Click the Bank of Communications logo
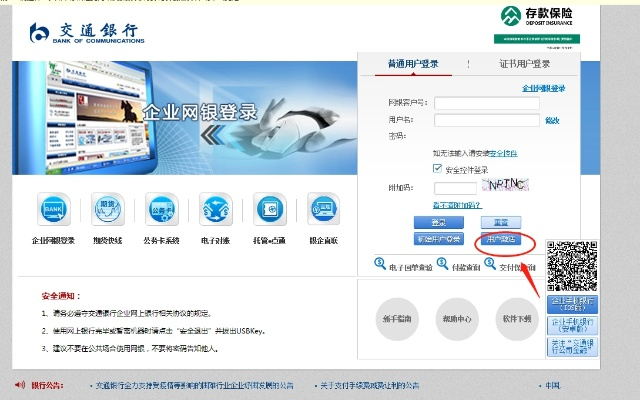This screenshot has width=640, height=400. pos(87,33)
